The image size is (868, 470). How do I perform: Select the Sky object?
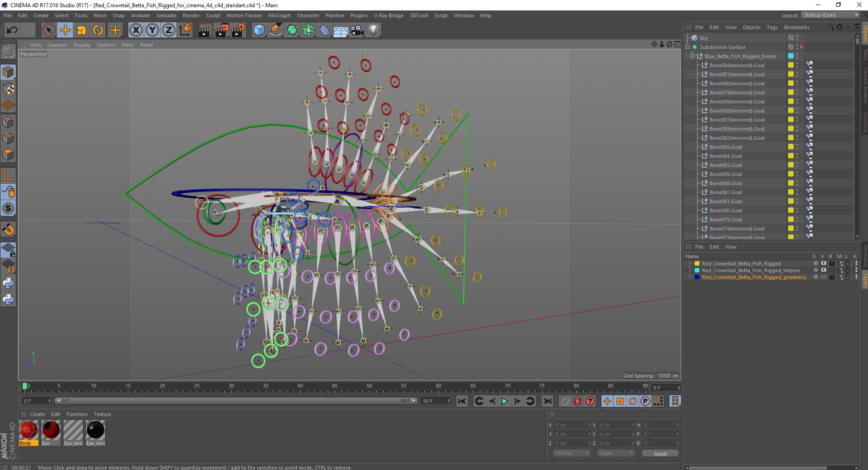(703, 38)
